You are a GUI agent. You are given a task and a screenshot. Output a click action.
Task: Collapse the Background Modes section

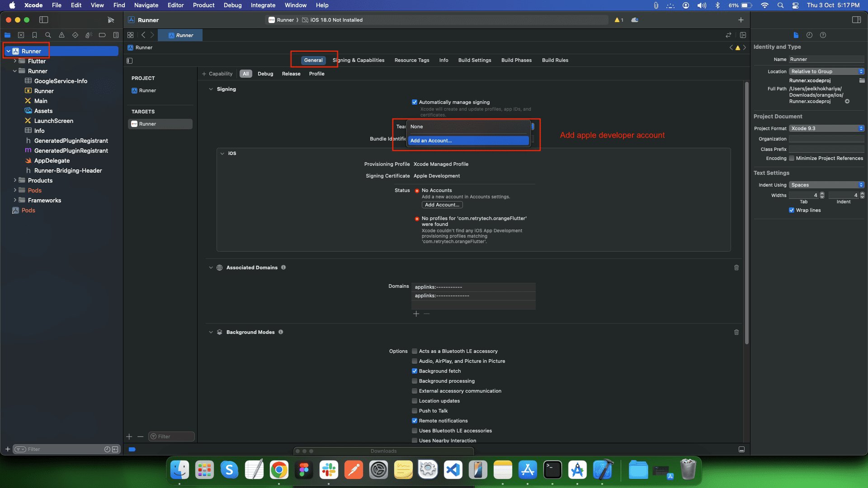211,332
